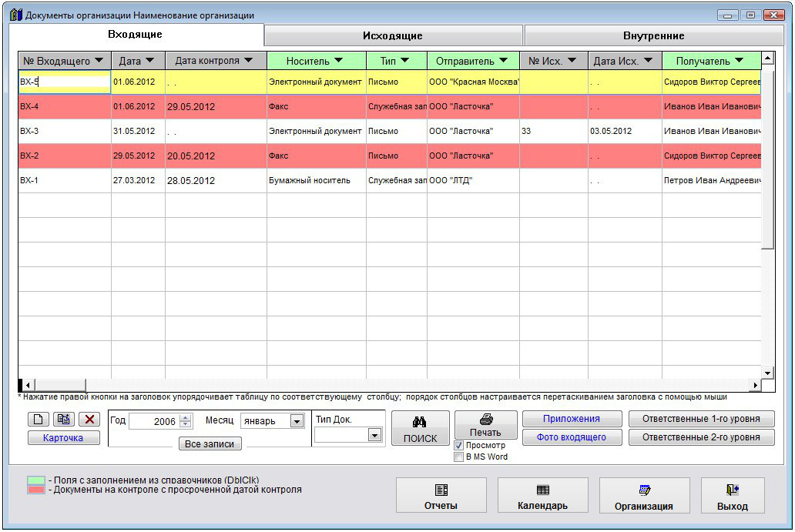795x532 pixels.
Task: Switch to the Внутренние tab
Action: pos(653,35)
